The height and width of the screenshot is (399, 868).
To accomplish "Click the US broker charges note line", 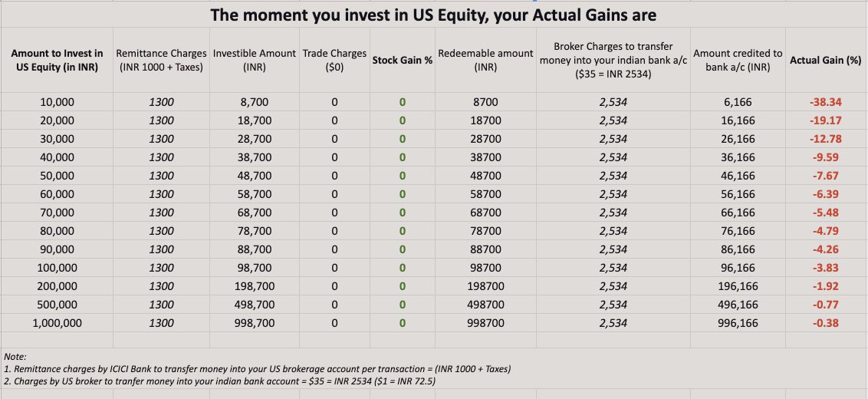I will click(228, 381).
